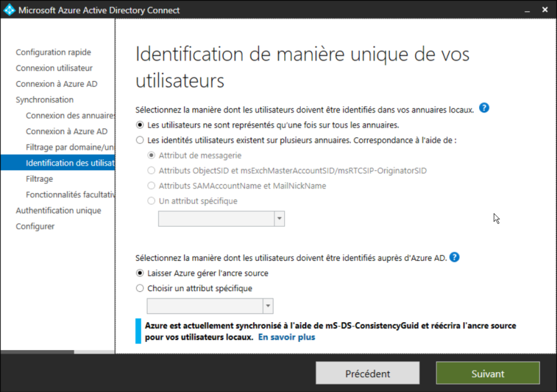Open Filtrage par domaine step
The width and height of the screenshot is (557, 392).
(70, 147)
